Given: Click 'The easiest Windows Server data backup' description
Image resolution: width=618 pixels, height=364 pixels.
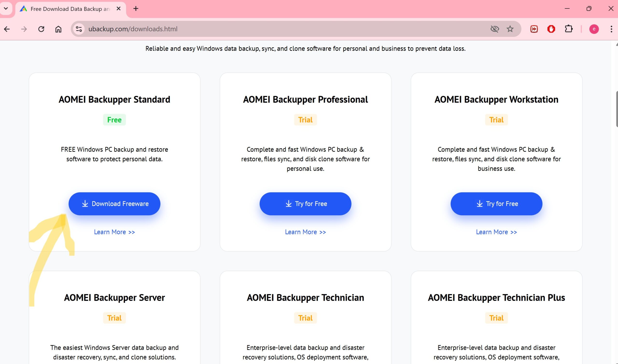Looking at the screenshot, I should tap(114, 352).
